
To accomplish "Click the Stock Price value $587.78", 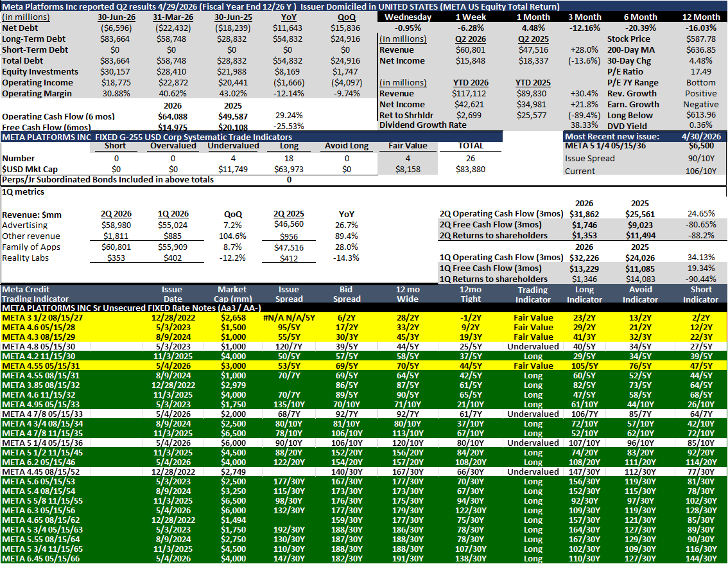I will (x=700, y=39).
